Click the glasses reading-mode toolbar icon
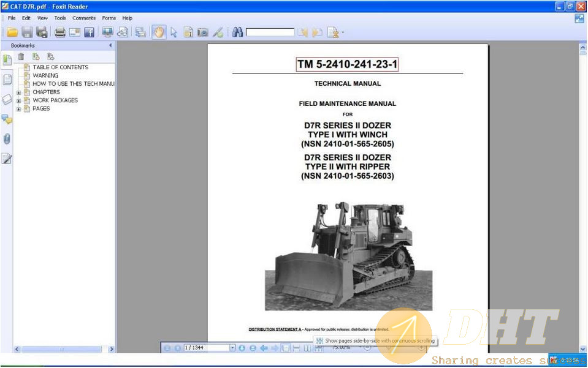Viewport: 588px width, 368px height. [122, 32]
